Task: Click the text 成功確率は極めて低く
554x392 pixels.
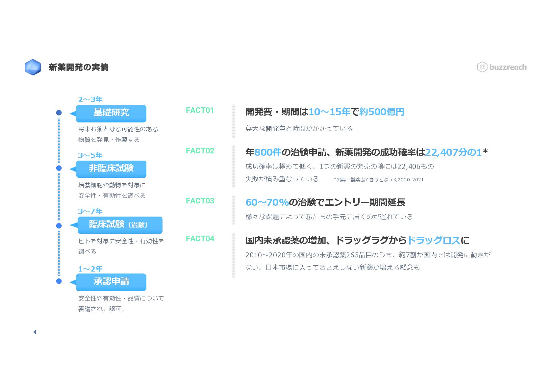Action: [279, 166]
